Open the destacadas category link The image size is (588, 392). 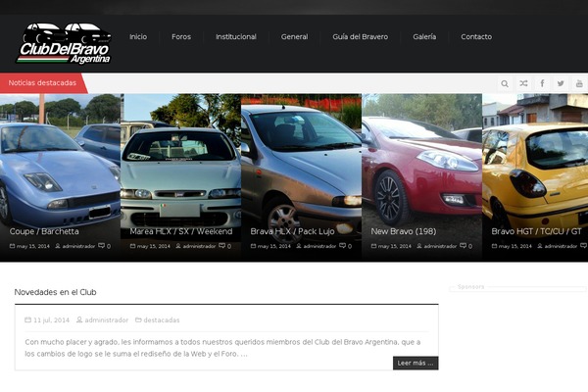162,320
